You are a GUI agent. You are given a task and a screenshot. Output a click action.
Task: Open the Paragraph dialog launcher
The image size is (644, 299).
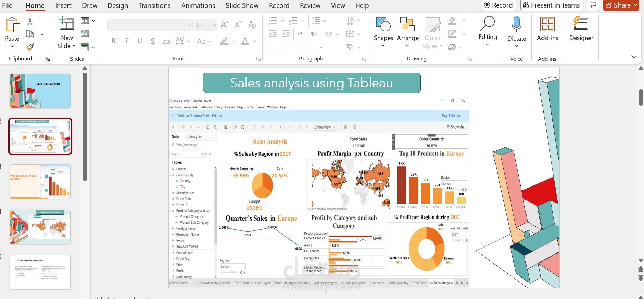(x=364, y=59)
